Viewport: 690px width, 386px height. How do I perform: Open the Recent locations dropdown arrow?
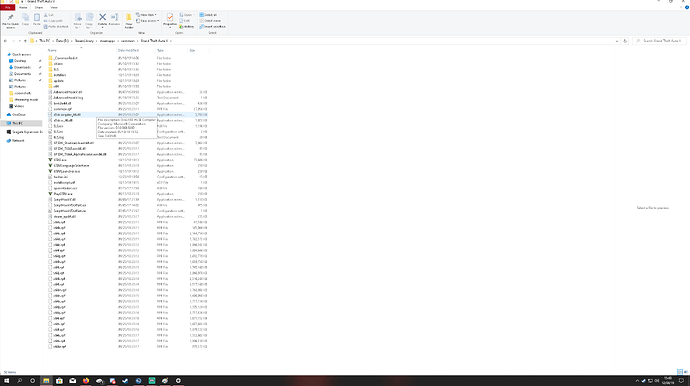point(19,41)
